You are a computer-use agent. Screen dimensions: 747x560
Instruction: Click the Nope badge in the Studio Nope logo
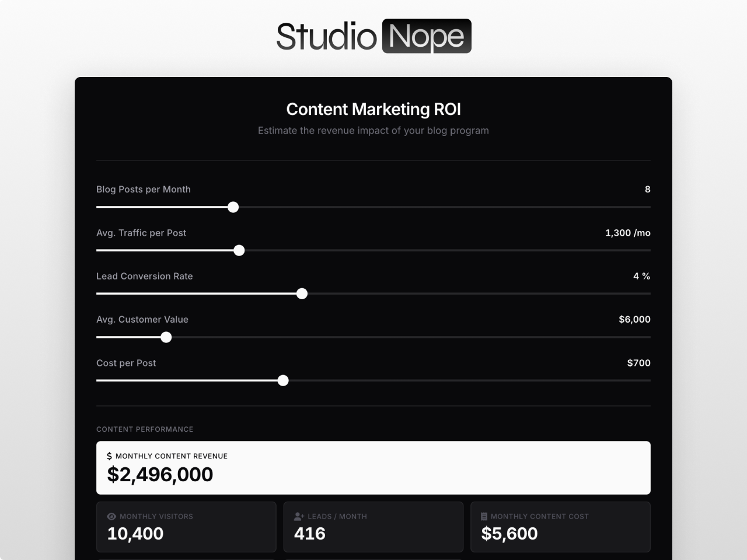[427, 36]
